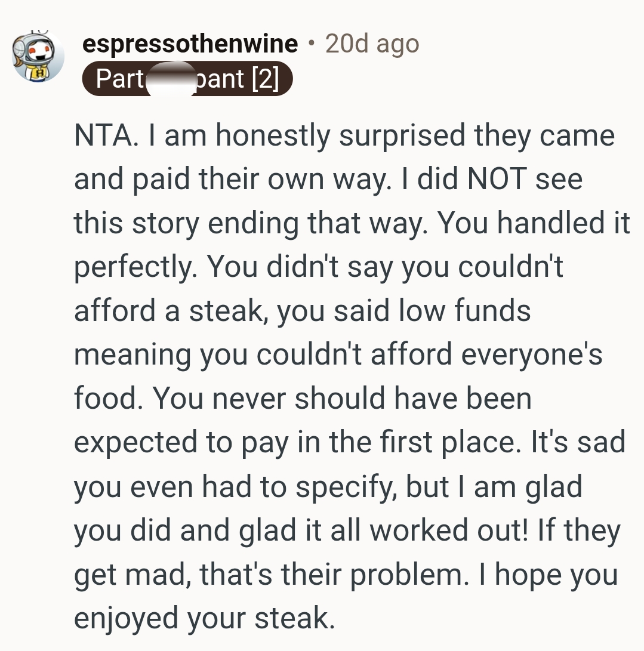Click the 'NTA' verdict at comment start
The image size is (644, 651).
coord(96,135)
